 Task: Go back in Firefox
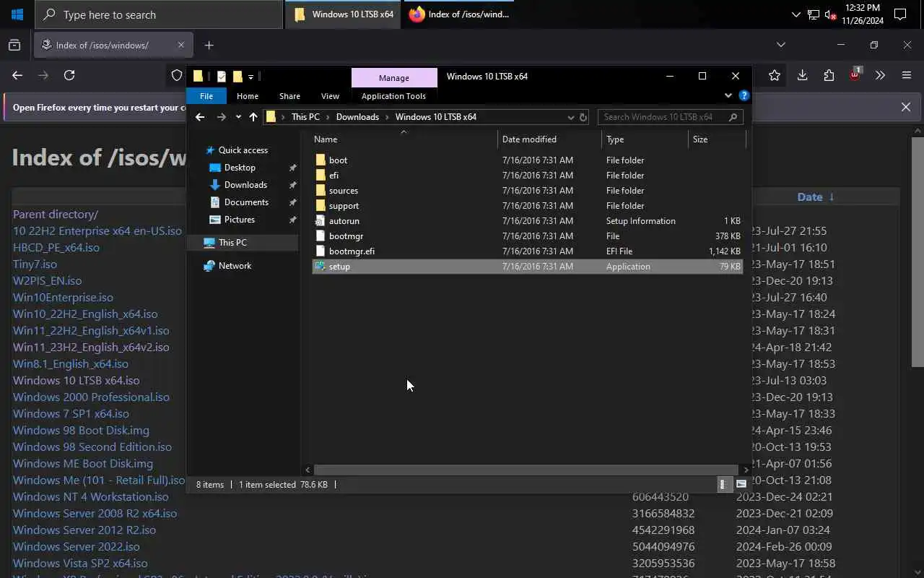(17, 75)
